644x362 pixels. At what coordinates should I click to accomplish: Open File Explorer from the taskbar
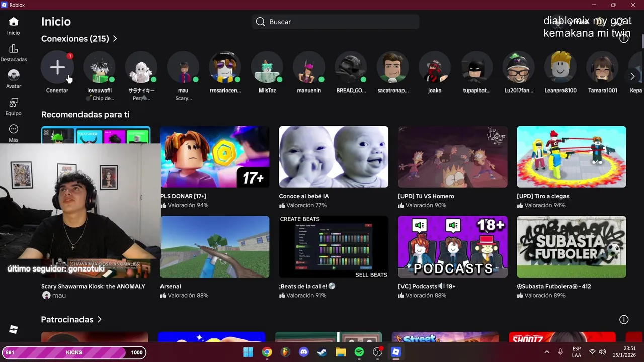pyautogui.click(x=341, y=352)
